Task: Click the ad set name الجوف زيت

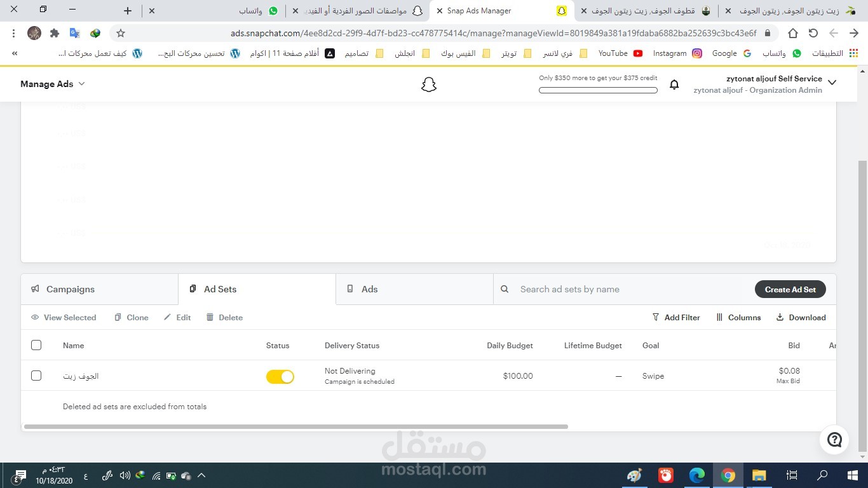Action: point(81,376)
